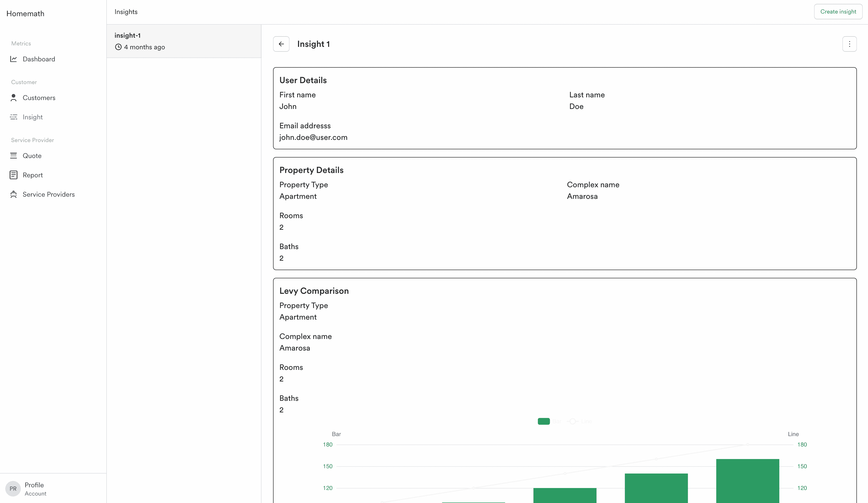This screenshot has width=868, height=503.
Task: Click the back arrow next to Insight 1
Action: pos(281,44)
